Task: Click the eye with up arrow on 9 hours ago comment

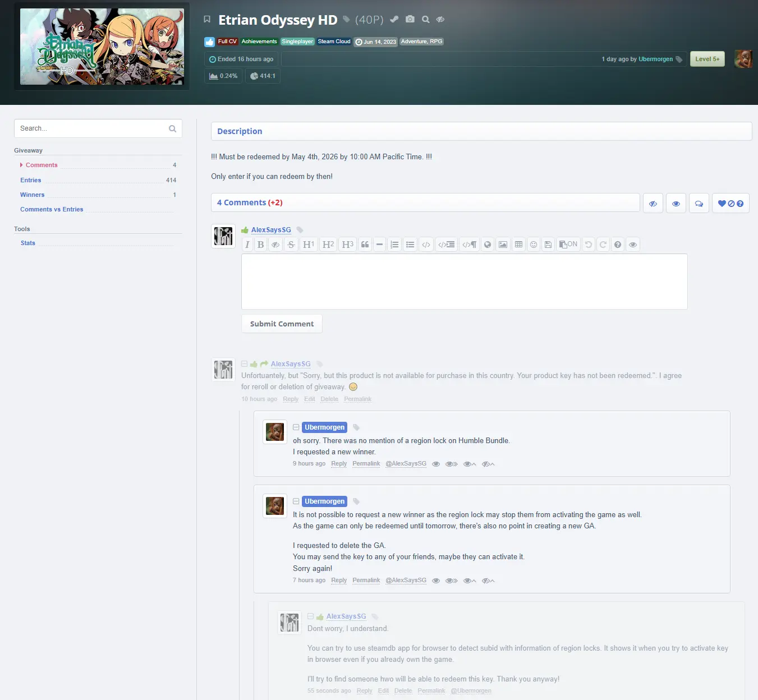Action: 470,464
